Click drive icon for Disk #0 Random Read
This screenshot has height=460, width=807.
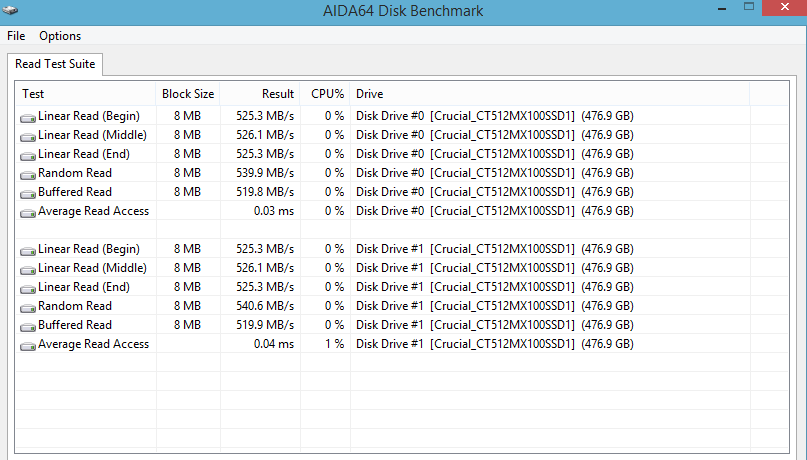point(28,174)
